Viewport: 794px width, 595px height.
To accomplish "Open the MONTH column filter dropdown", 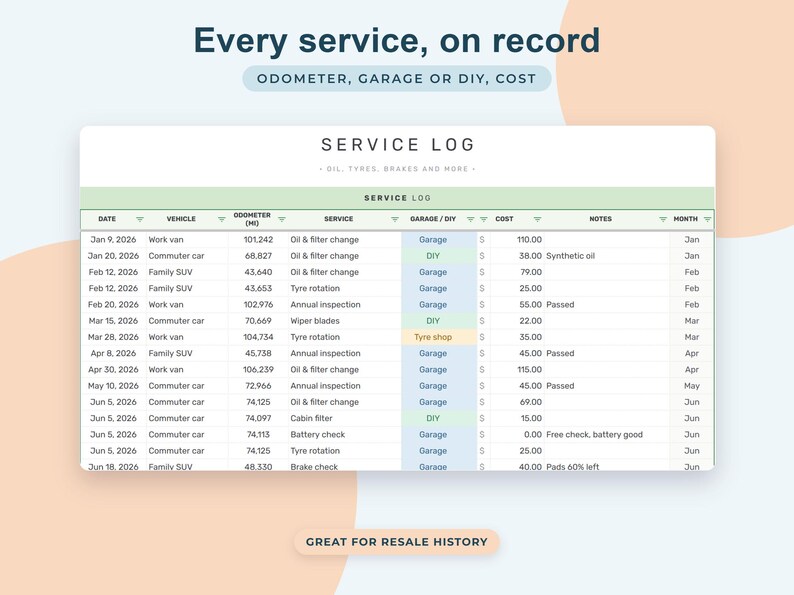I will 707,219.
